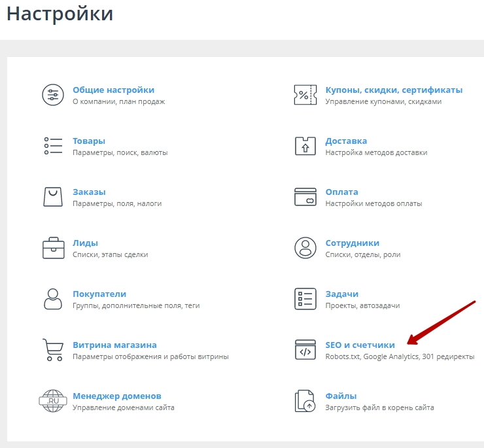Click the .RU globe icon for Менеджер доменов
Screen dimensions: 484x448
coord(53,401)
